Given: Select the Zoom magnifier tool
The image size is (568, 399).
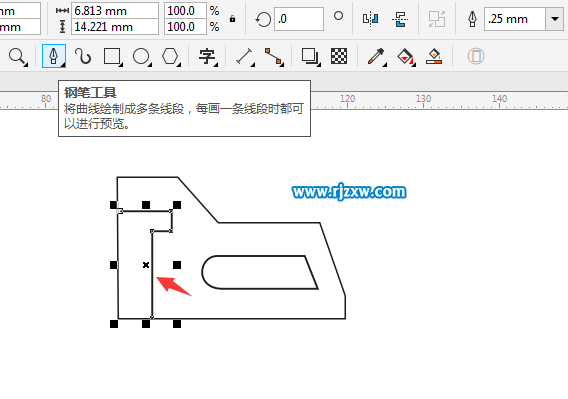Looking at the screenshot, I should 17,56.
